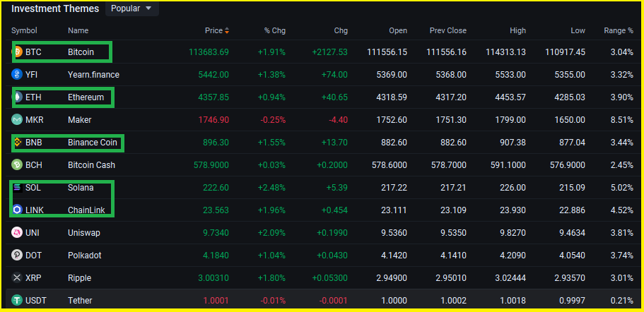This screenshot has height=312, width=644.
Task: Click the Maker MKR icon
Action: coord(17,119)
